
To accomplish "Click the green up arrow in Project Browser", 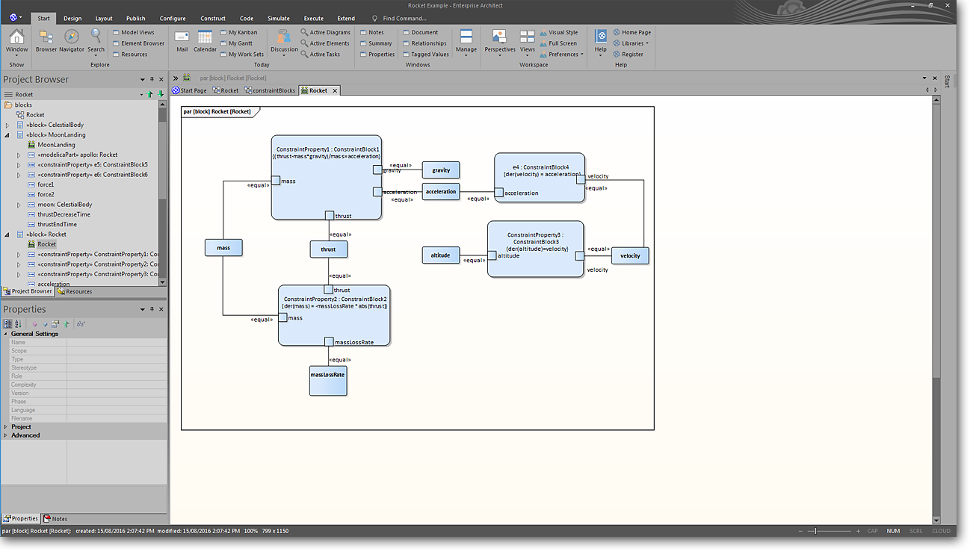I will pyautogui.click(x=150, y=95).
